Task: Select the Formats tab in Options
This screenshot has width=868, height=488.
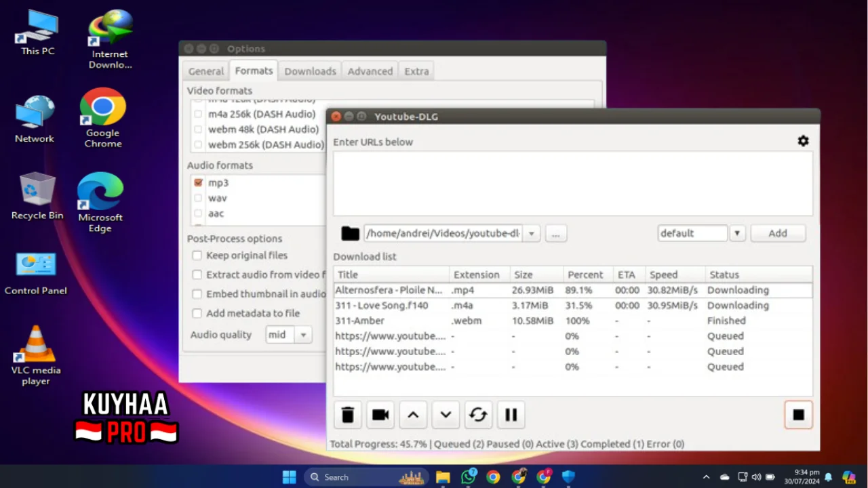Action: tap(254, 70)
